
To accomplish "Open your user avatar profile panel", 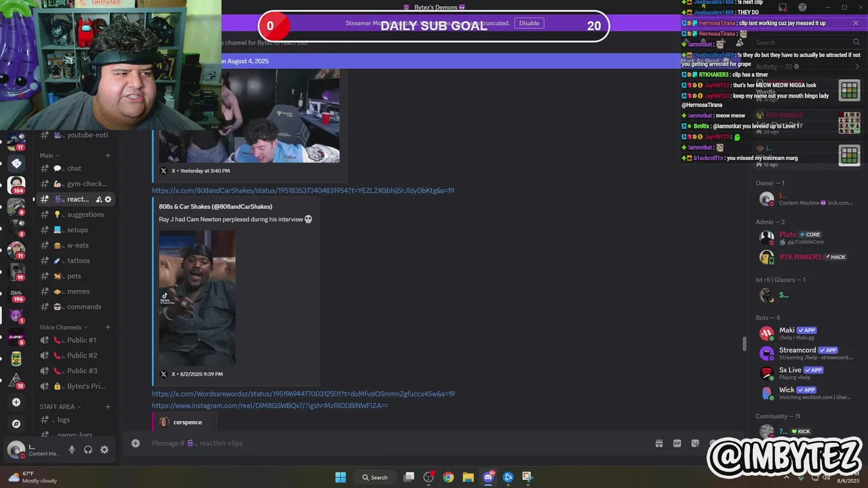I will 16,449.
